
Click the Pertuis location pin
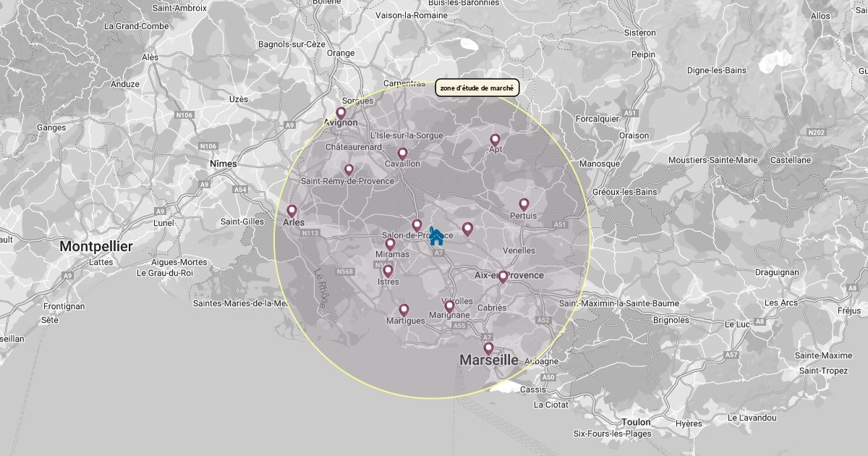524,205
